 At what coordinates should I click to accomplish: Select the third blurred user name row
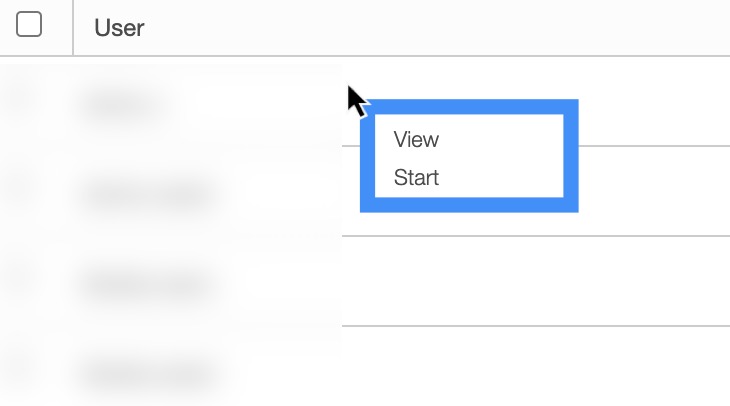click(147, 284)
